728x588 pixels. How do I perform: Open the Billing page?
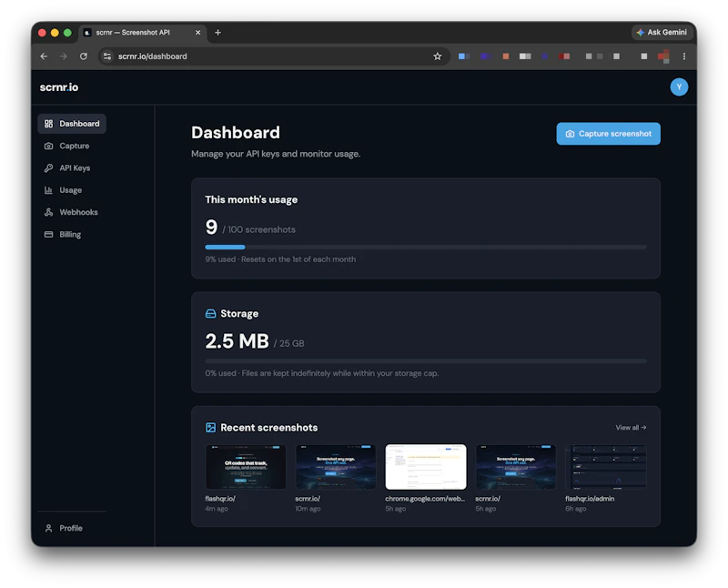72,235
